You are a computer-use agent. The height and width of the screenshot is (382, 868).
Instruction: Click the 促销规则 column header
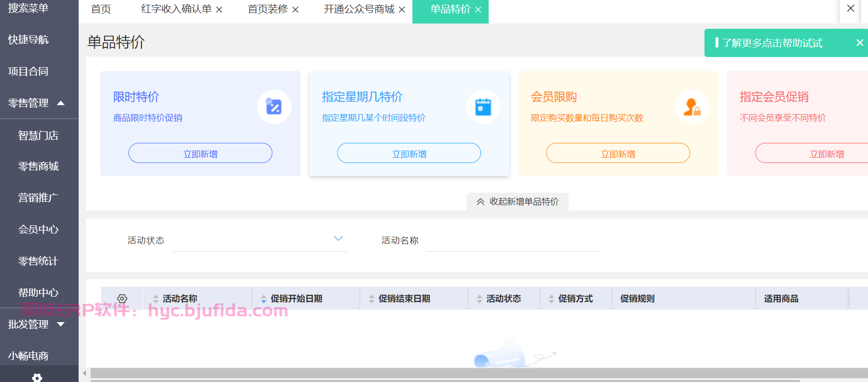637,299
